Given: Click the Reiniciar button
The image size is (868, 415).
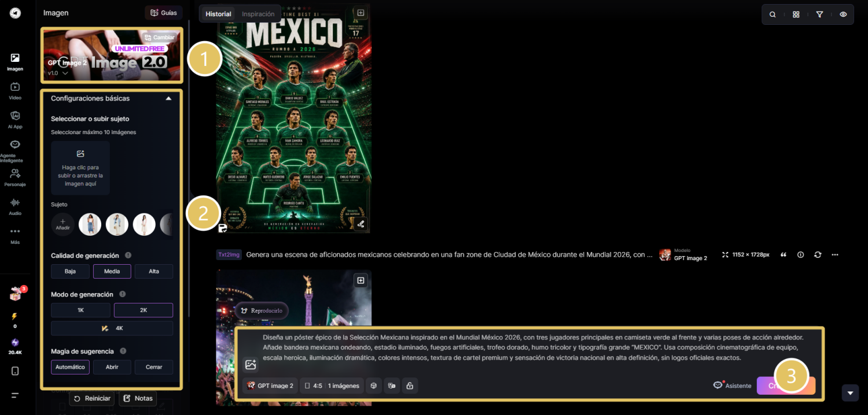Looking at the screenshot, I should tap(93, 398).
